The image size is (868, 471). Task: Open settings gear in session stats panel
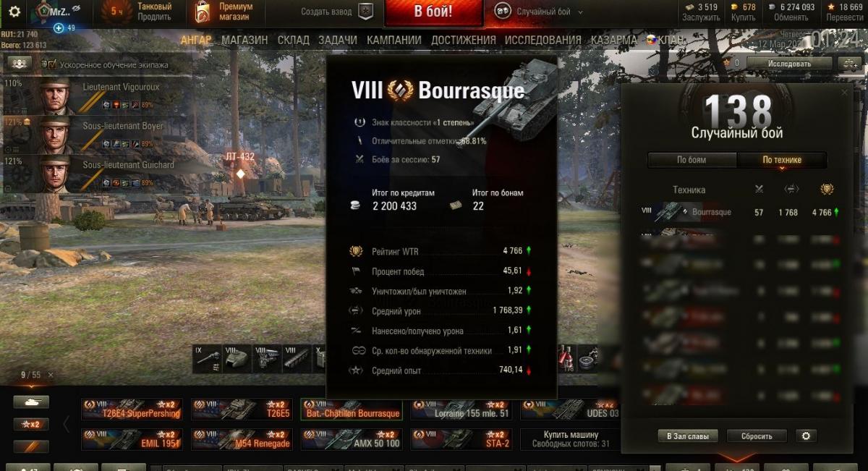click(x=805, y=436)
